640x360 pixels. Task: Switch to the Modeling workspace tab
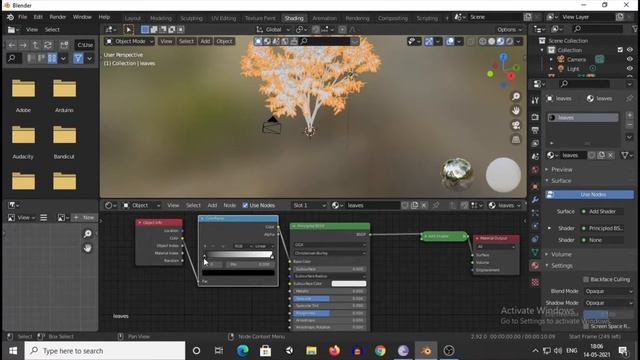coord(161,18)
